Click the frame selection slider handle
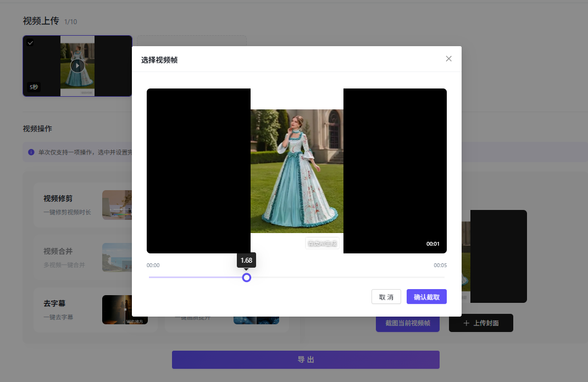 tap(246, 278)
